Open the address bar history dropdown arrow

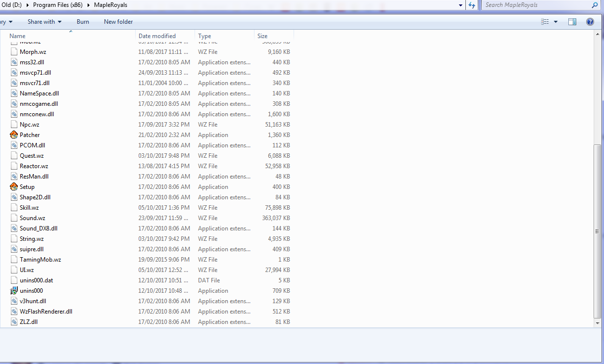pyautogui.click(x=461, y=5)
